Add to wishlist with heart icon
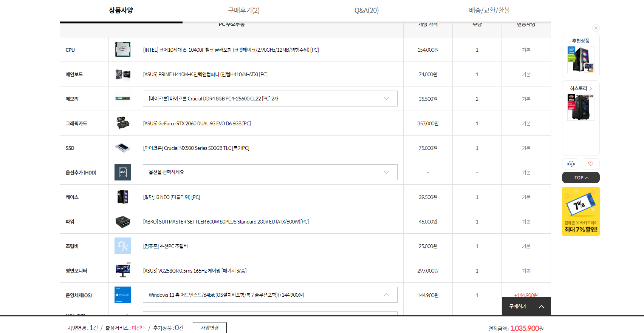 [x=591, y=164]
